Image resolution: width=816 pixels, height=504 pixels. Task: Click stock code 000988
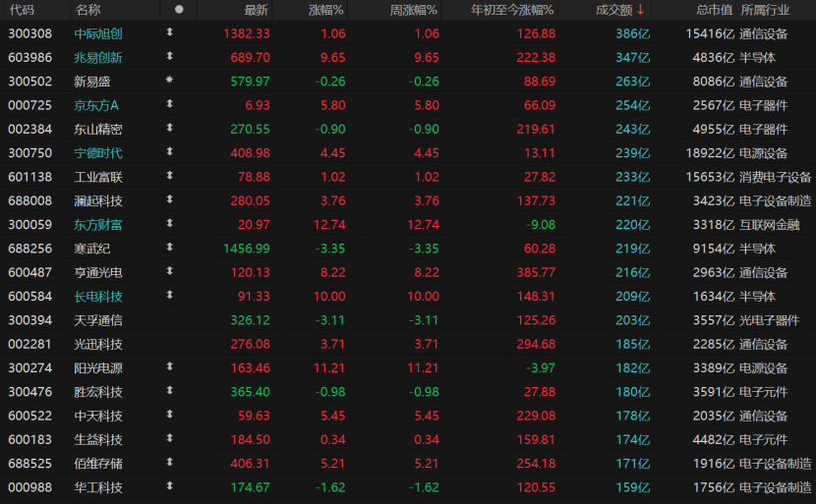pos(30,488)
